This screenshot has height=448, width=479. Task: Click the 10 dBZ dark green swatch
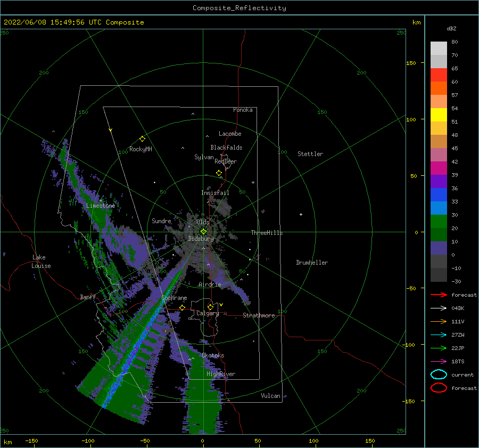(439, 234)
